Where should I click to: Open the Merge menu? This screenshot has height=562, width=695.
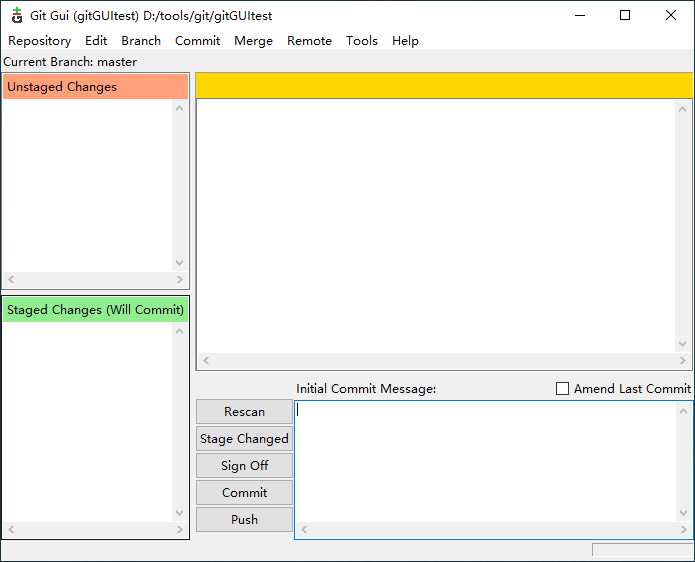coord(253,41)
